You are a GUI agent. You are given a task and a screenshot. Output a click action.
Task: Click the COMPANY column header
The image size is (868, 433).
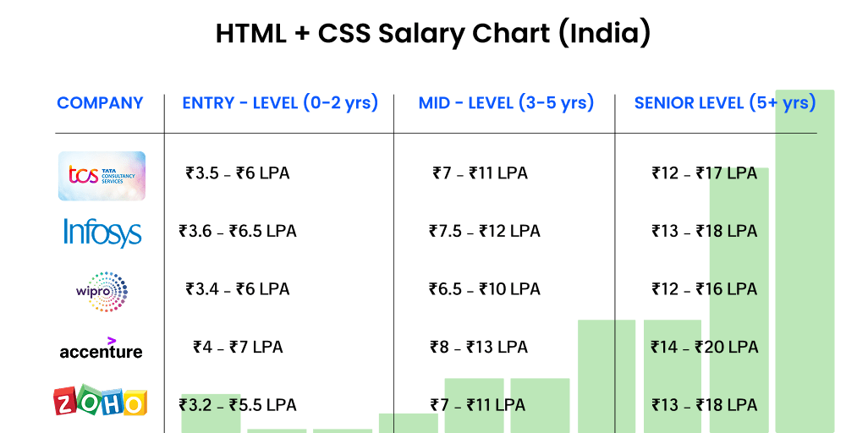100,103
